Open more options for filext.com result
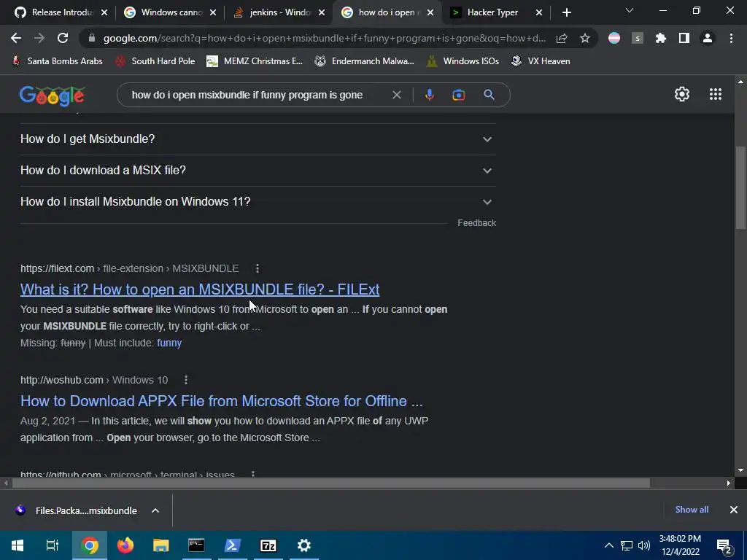The width and height of the screenshot is (747, 560). (258, 268)
